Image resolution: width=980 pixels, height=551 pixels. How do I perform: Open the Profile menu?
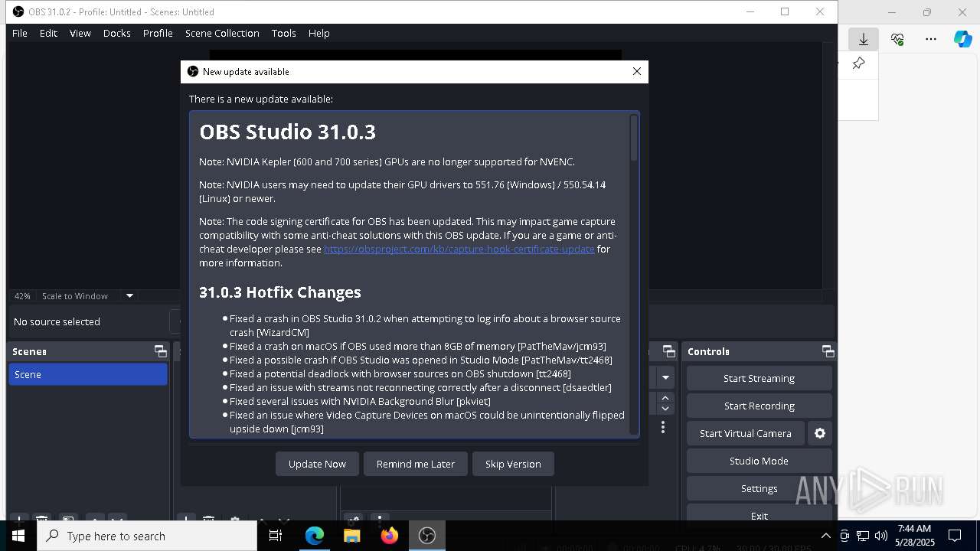(x=158, y=33)
